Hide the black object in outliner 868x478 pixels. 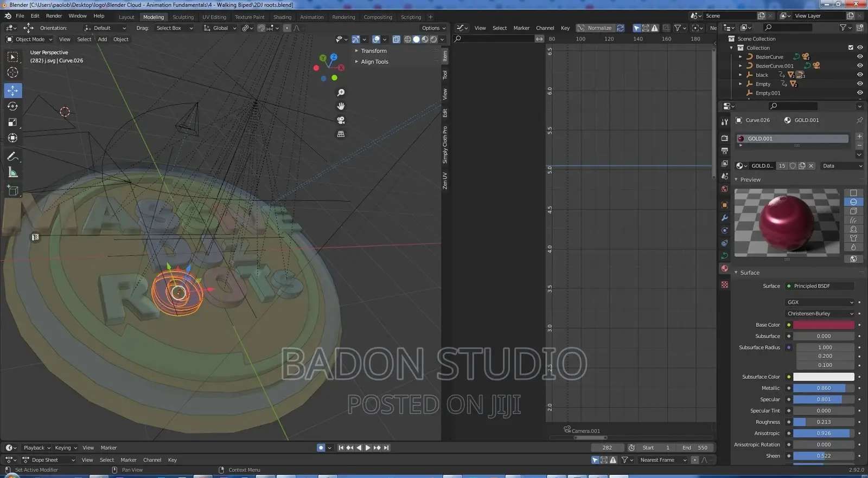point(860,75)
